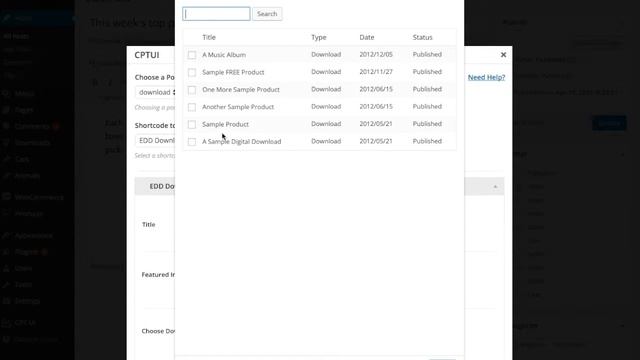
Task: Open the 'EDD Downl' shortcode dropdown
Action: [x=156, y=140]
